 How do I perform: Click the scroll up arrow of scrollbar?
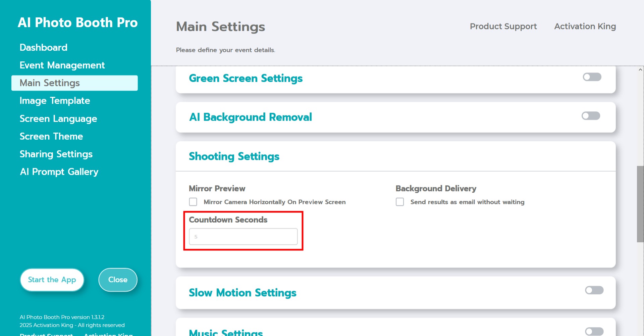640,70
